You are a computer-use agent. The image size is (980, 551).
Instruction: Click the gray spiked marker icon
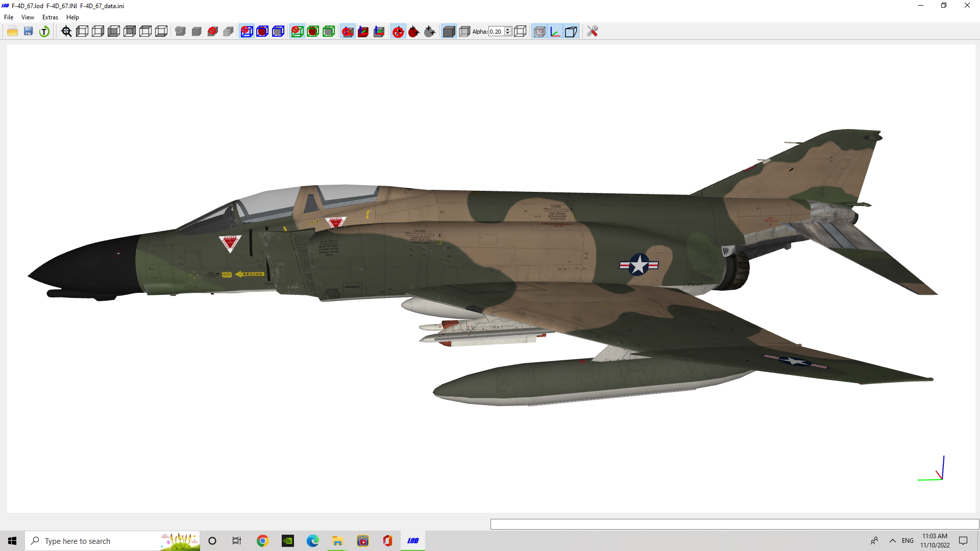430,32
